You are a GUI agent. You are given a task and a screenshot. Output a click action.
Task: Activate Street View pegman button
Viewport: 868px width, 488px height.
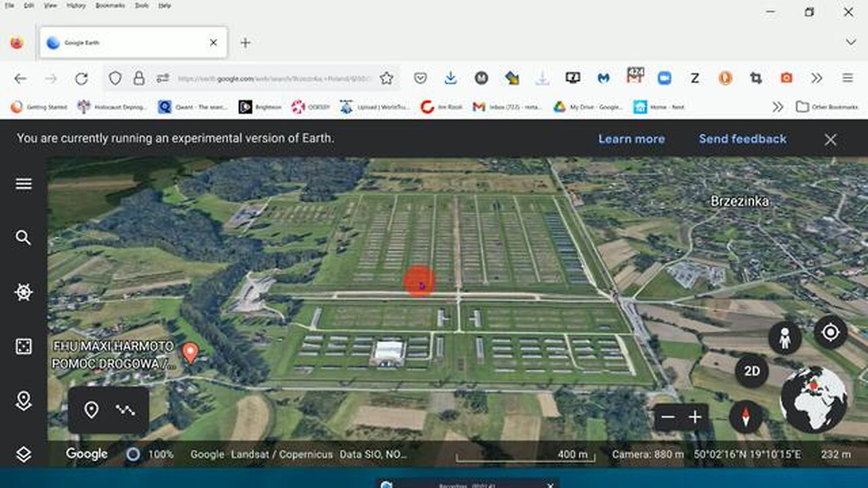[x=785, y=338]
